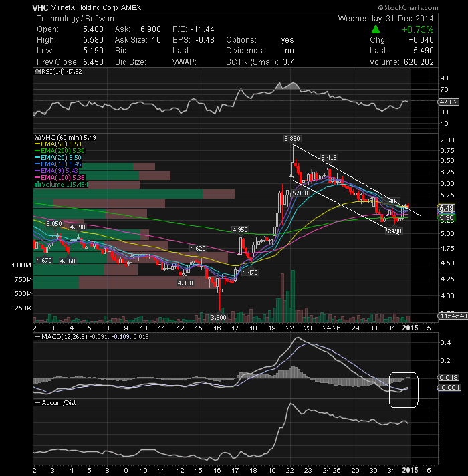Click the RSI(14) legend chart icon
This screenshot has width=468, height=476.
[x=37, y=72]
